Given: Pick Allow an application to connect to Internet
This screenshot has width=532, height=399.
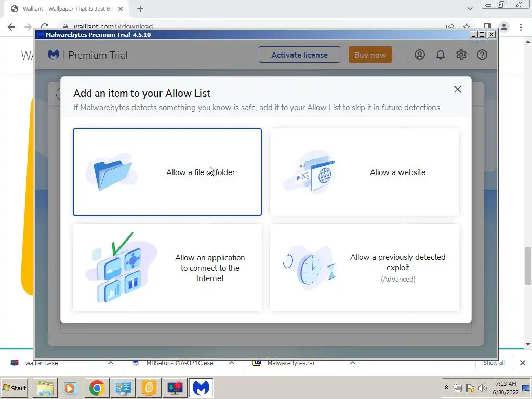Looking at the screenshot, I should tap(167, 268).
